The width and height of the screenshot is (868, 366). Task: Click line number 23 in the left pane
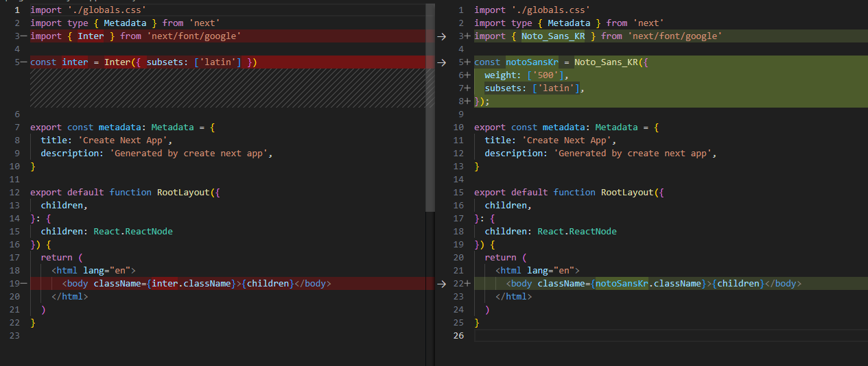[x=14, y=336]
